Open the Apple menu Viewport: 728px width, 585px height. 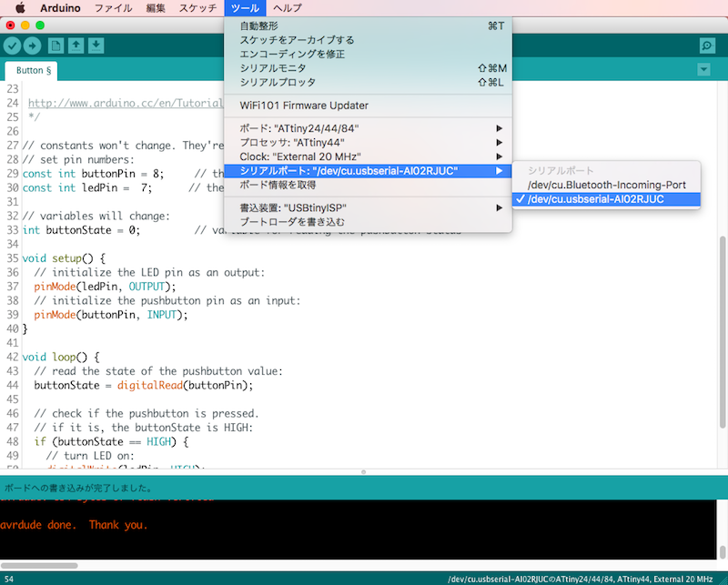pyautogui.click(x=20, y=8)
